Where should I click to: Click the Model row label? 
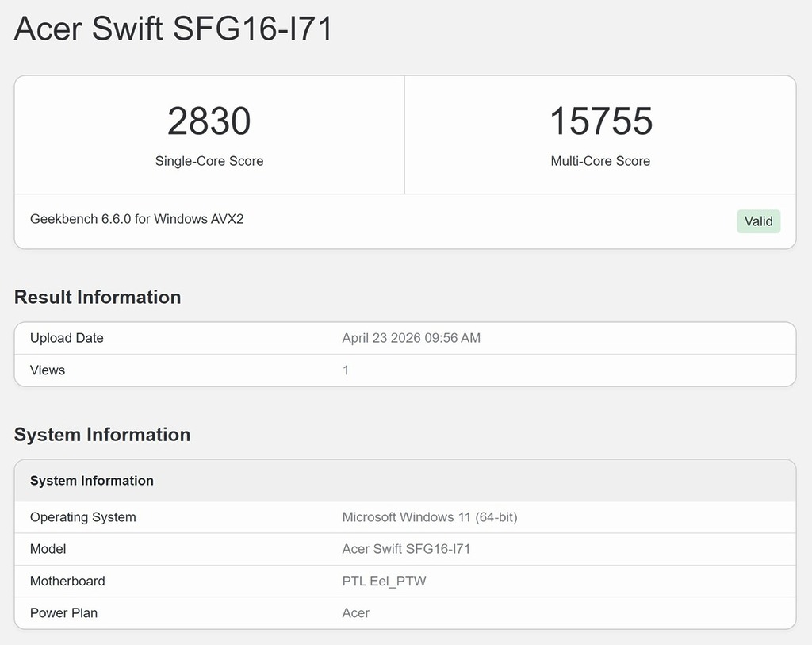click(x=48, y=549)
